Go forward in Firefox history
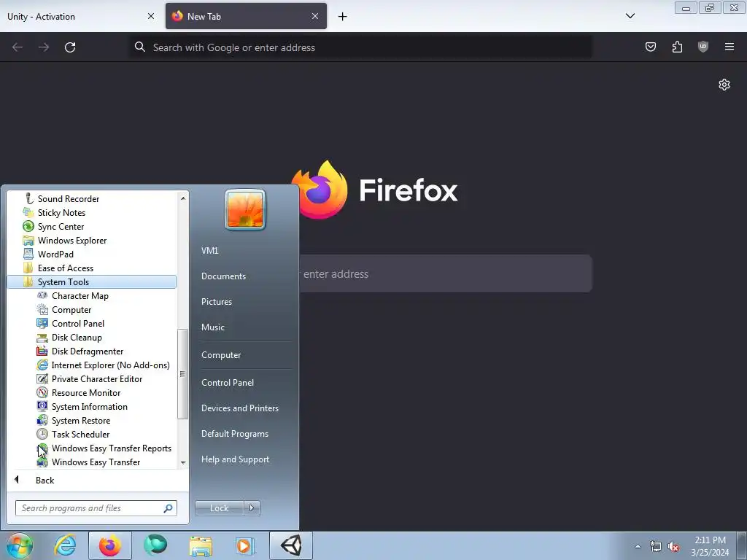Image resolution: width=747 pixels, height=560 pixels. tap(44, 47)
